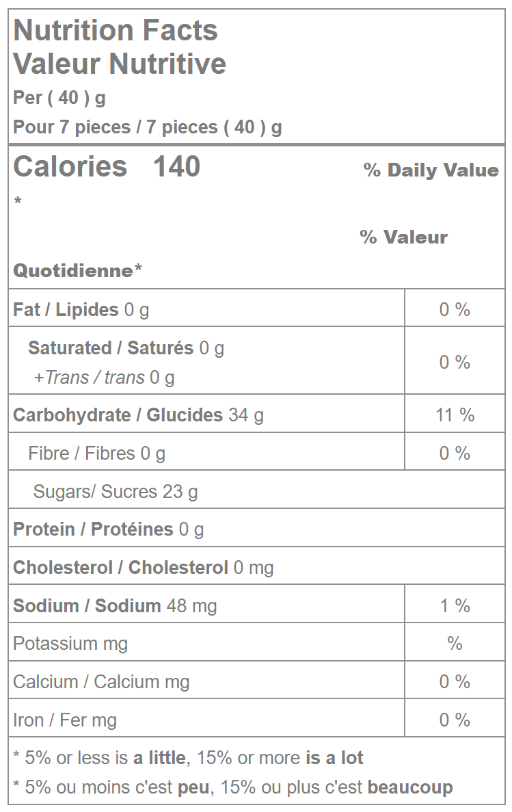The image size is (512, 812).
Task: Select the 11 % carbohydrate daily value
Action: [x=455, y=415]
